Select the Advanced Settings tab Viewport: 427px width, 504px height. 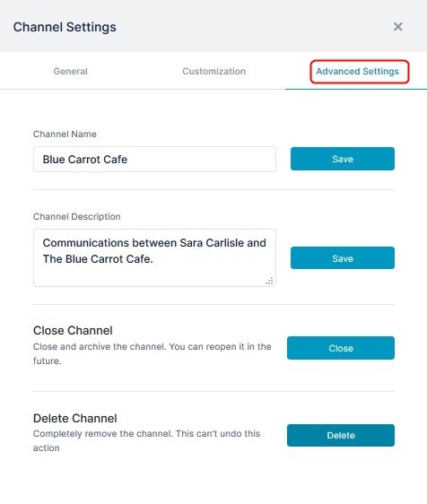pos(357,71)
